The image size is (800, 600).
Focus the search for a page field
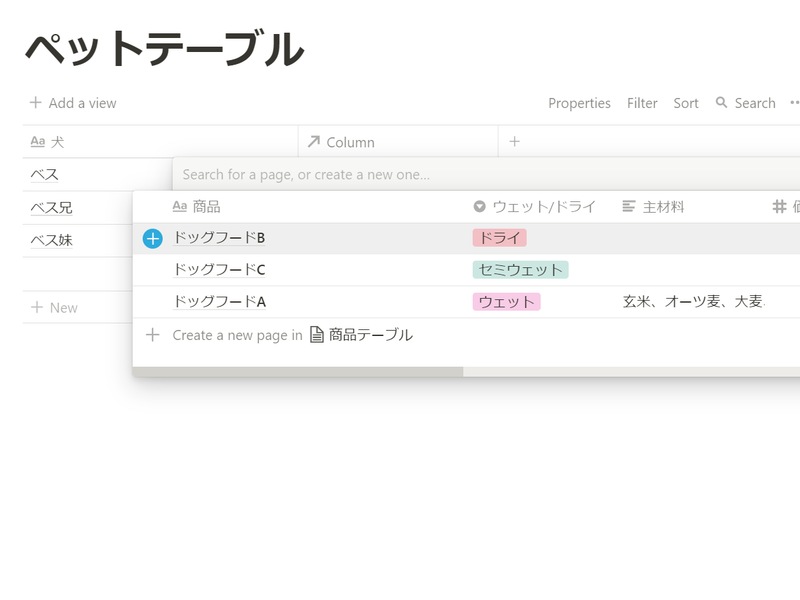(400, 174)
